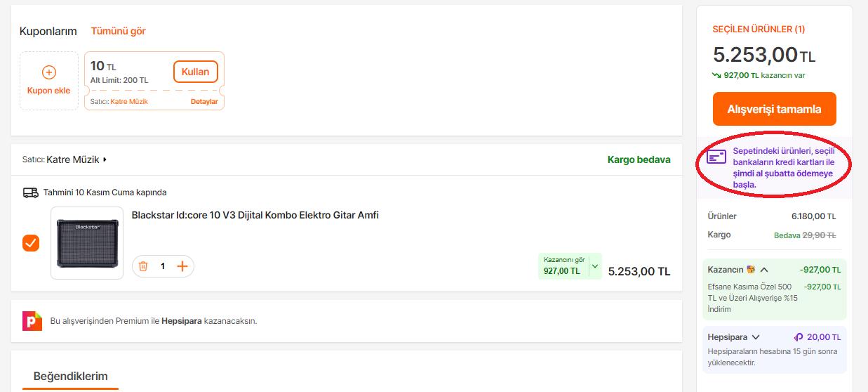The width and height of the screenshot is (868, 392).
Task: Click the Kazancın gift emoji icon
Action: click(x=751, y=270)
